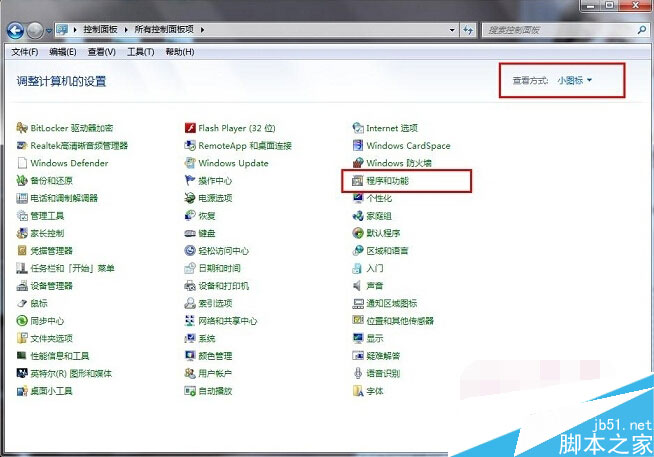
Task: Click the 键盘 keyboard icon
Action: (x=190, y=233)
